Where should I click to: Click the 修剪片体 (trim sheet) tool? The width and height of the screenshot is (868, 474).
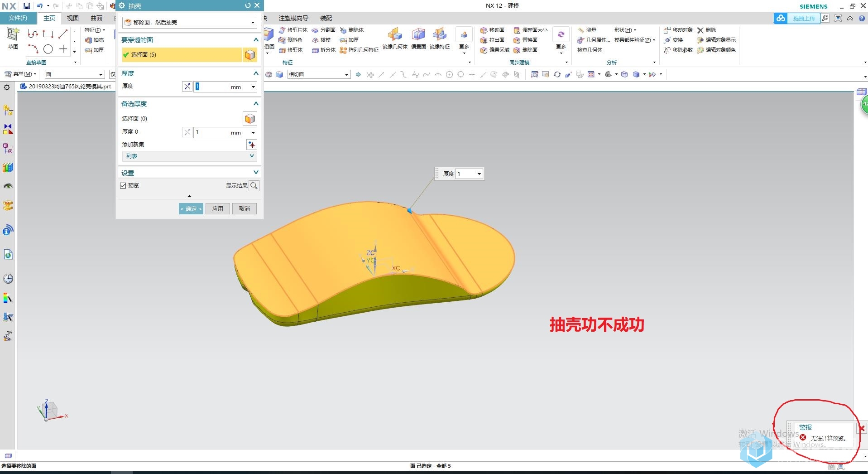tap(293, 30)
